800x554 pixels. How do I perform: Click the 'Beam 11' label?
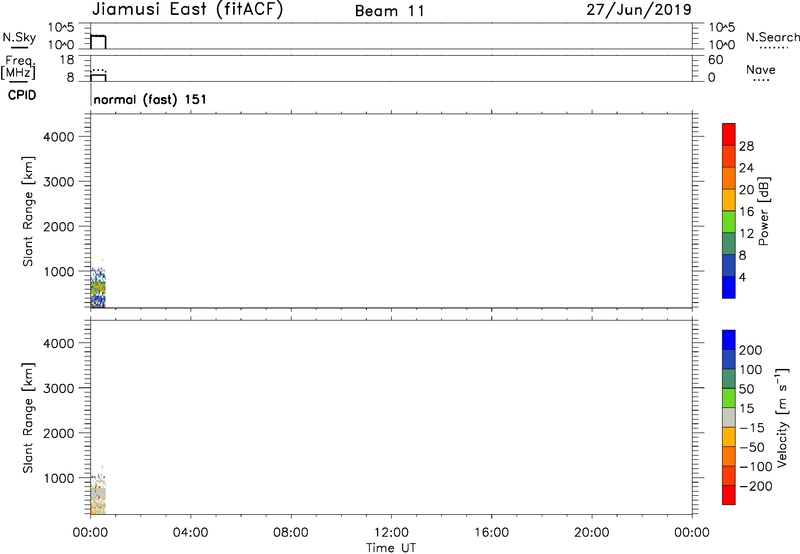click(x=390, y=11)
